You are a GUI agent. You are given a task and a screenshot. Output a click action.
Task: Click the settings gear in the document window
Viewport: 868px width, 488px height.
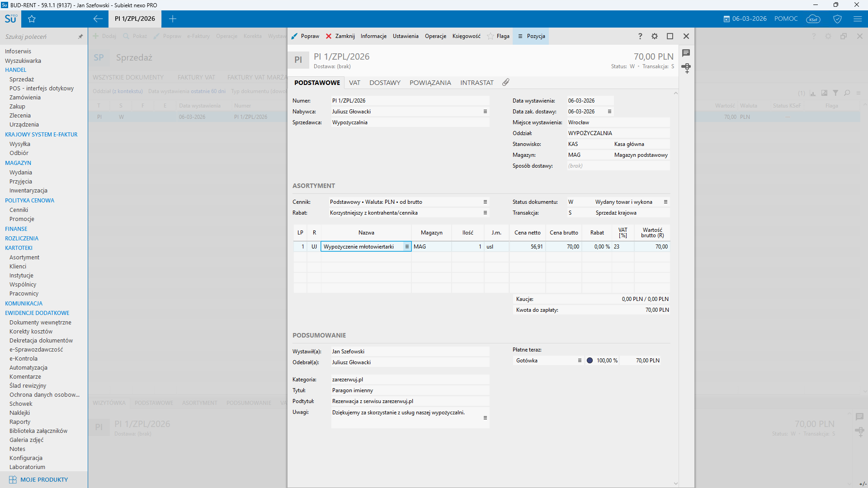tap(655, 36)
